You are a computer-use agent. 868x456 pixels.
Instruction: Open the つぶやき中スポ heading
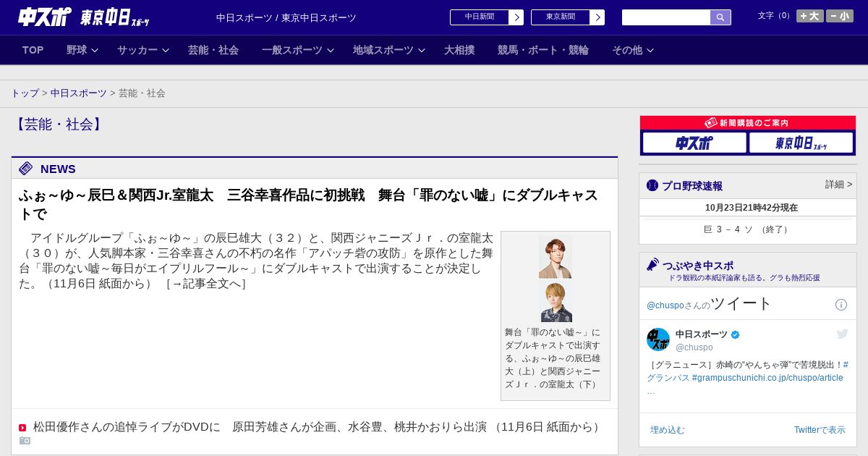click(x=698, y=266)
